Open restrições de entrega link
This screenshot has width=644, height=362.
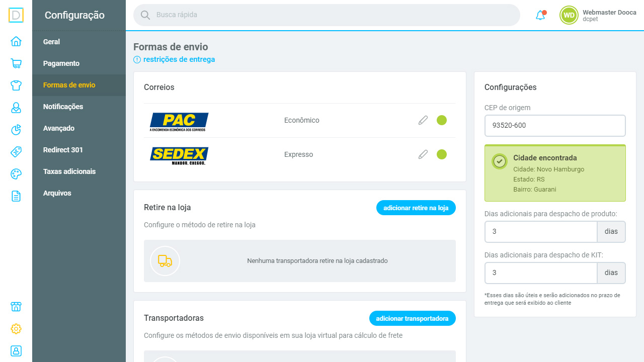[179, 59]
